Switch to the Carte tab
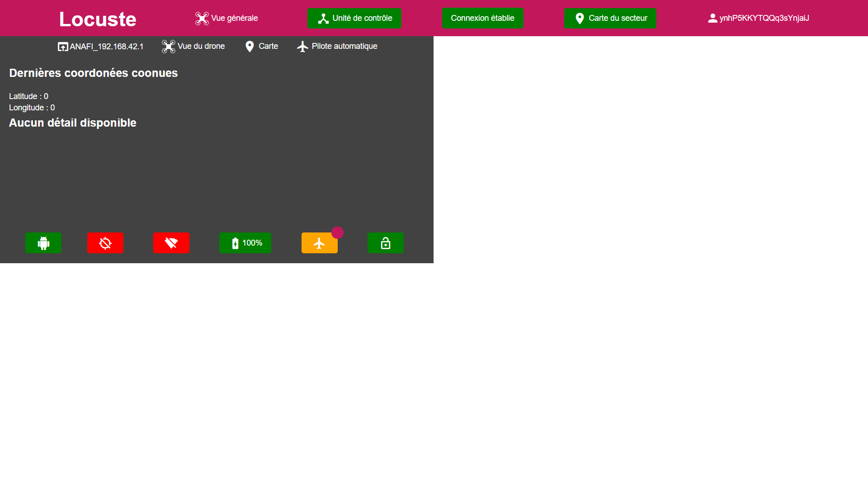The image size is (868, 488). point(261,47)
